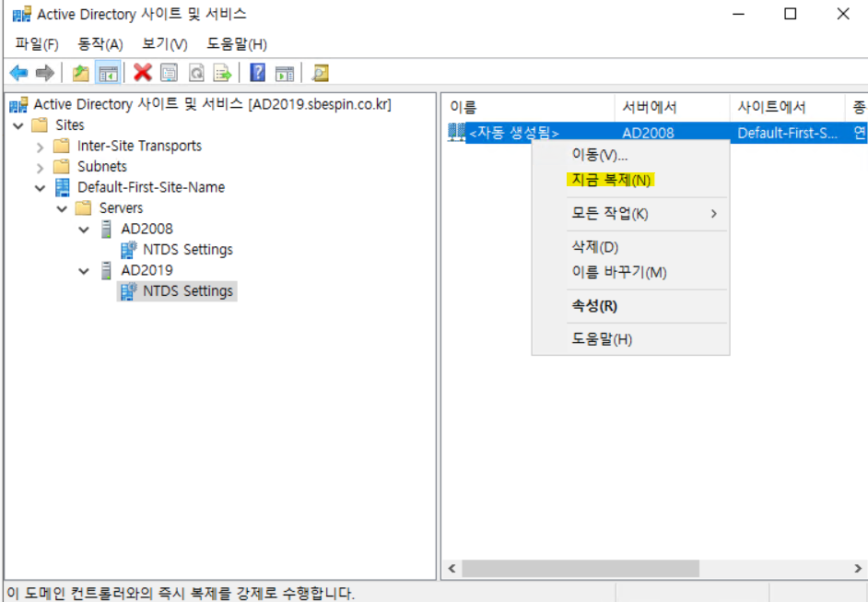Open the 모든 작업(K) submenu arrow
Image resolution: width=868 pixels, height=602 pixels.
(714, 214)
